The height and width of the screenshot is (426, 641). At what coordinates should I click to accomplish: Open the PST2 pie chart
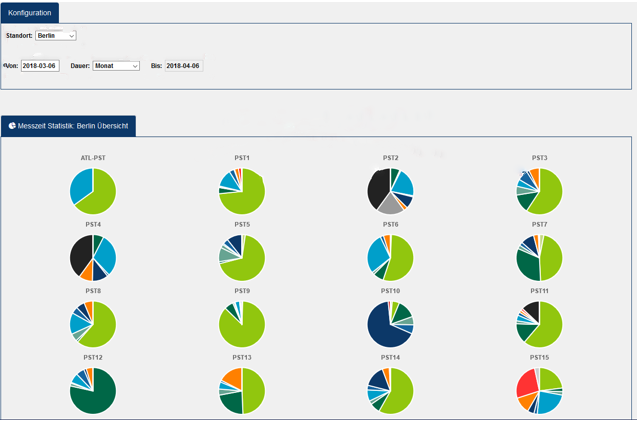[390, 191]
